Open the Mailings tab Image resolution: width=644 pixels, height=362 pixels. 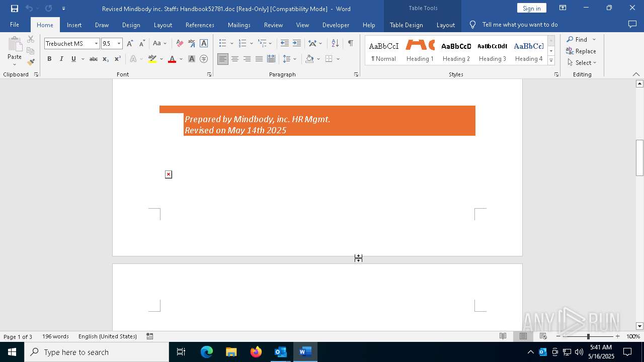tap(239, 25)
